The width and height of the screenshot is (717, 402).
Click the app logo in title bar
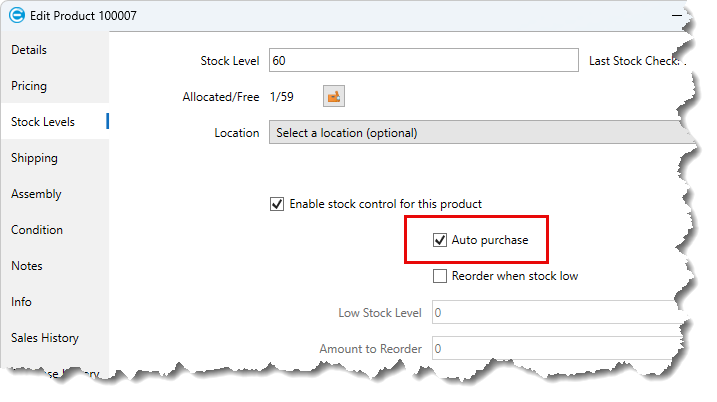[16, 15]
